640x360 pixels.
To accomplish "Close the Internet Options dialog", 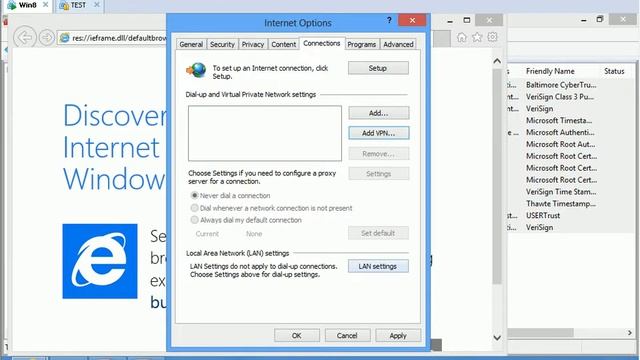I will [x=412, y=20].
